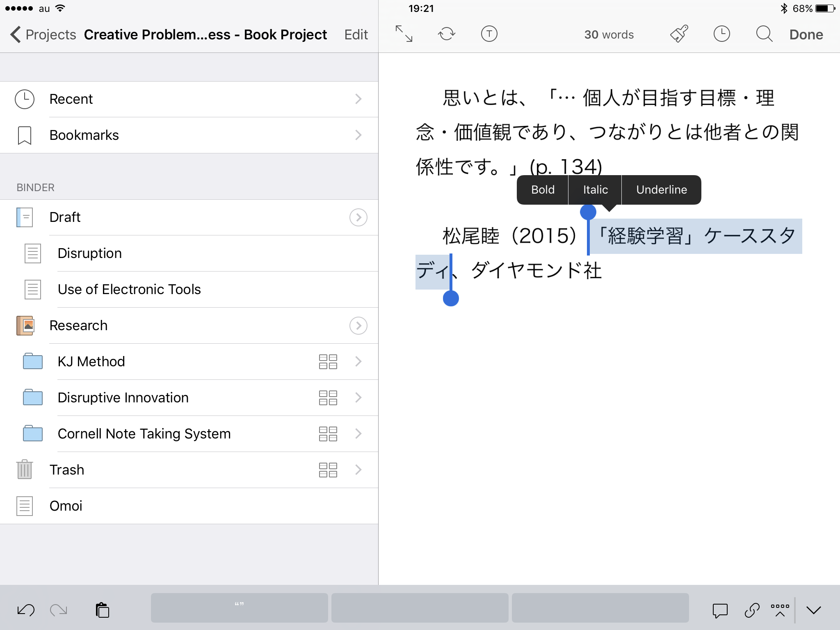Screen dimensions: 840x630
Task: Tap the selection end handle
Action: click(451, 298)
